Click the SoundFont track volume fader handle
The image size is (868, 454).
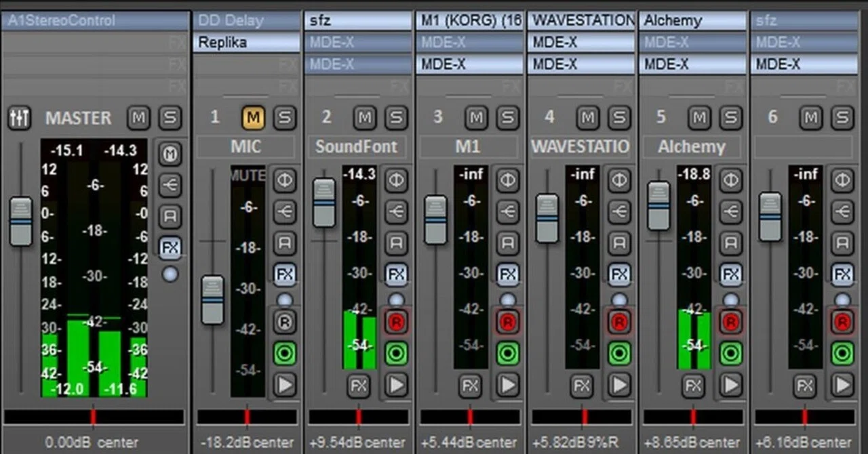pyautogui.click(x=324, y=203)
